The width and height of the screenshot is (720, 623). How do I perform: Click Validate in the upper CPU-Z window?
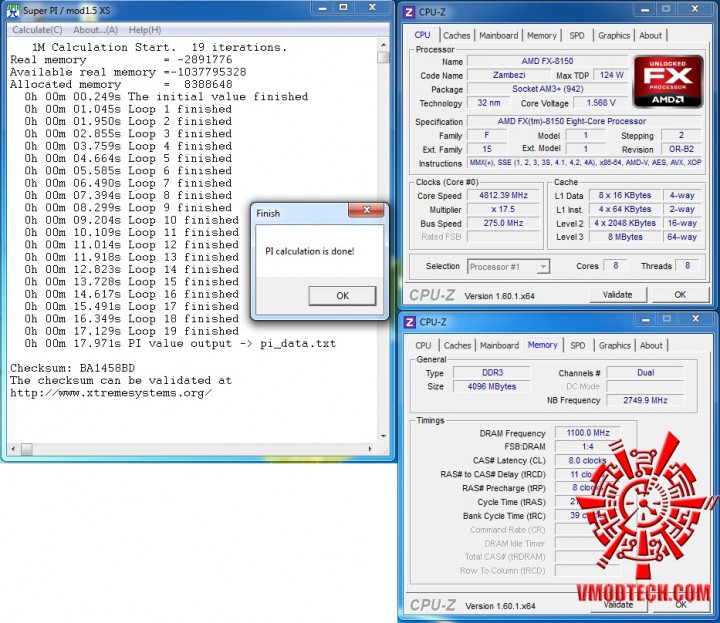(617, 295)
